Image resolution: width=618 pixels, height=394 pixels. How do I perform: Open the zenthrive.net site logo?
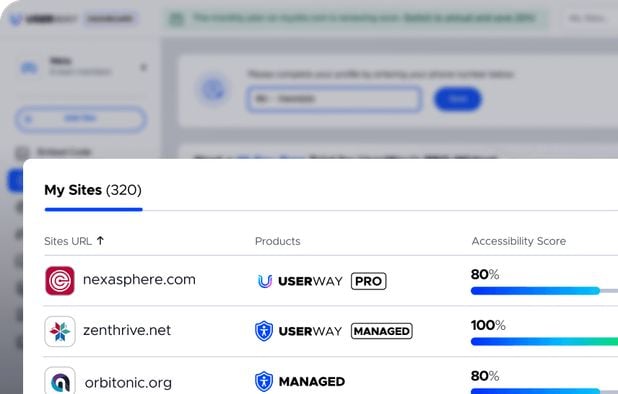(x=60, y=331)
